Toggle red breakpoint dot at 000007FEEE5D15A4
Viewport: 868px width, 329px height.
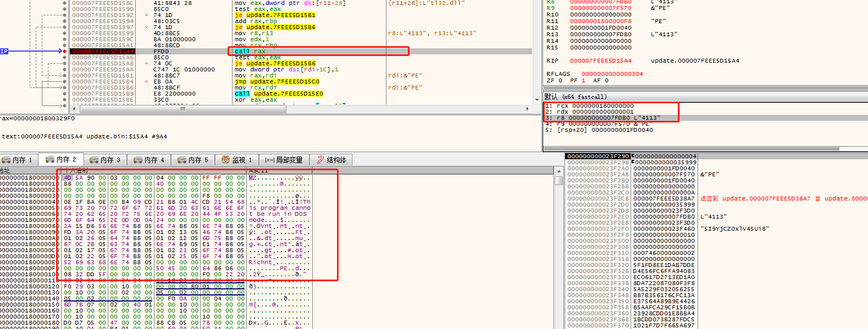click(x=65, y=52)
